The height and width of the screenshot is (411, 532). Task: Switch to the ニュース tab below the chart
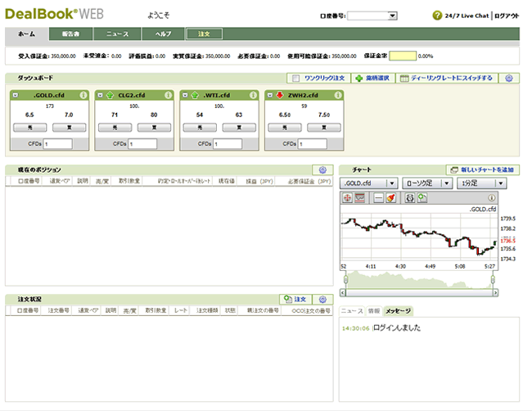click(352, 311)
